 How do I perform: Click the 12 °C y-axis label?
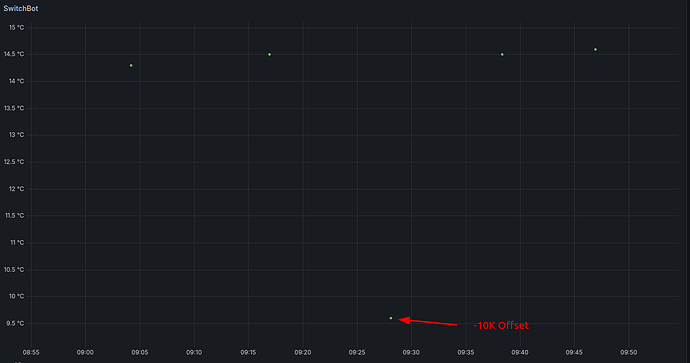point(17,189)
